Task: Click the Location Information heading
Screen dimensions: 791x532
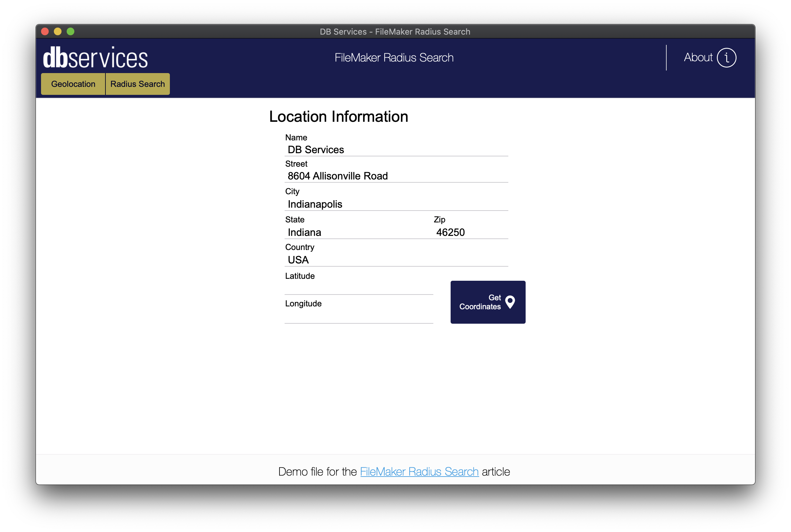Action: (x=338, y=116)
